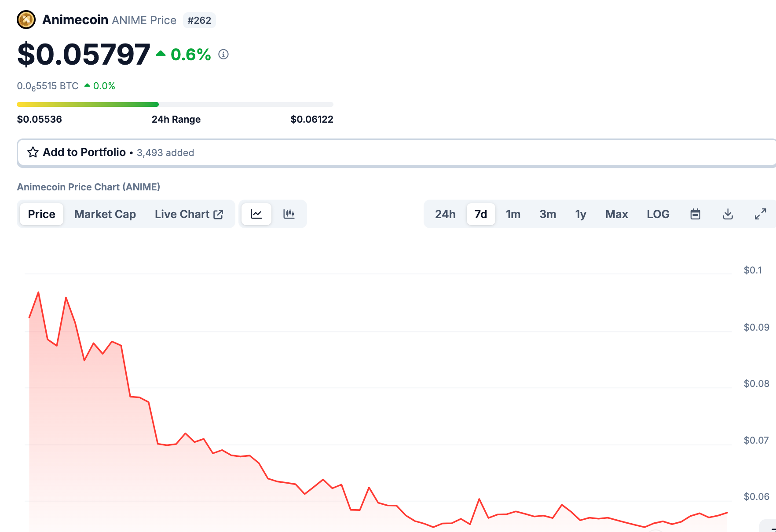Switch to line chart view icon
This screenshot has height=532, width=776.
coord(256,214)
